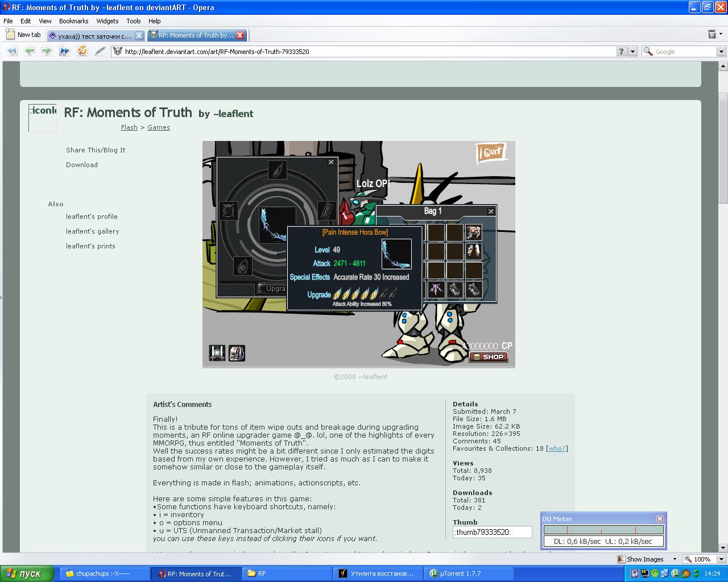Screen dimensions: 728x582
Task: Click the Show Images button in status bar
Action: click(640, 559)
